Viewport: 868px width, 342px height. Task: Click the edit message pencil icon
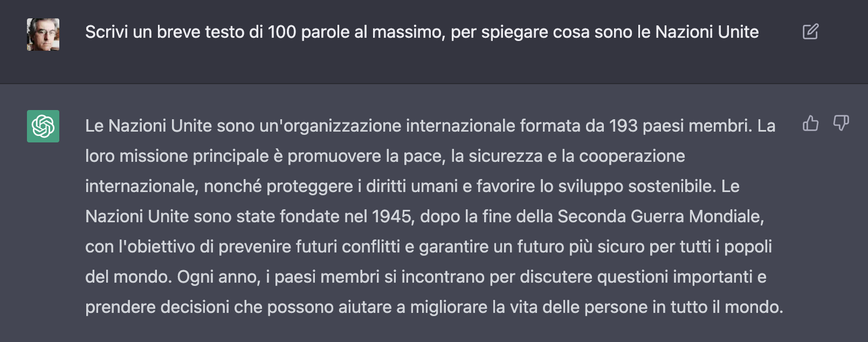810,32
